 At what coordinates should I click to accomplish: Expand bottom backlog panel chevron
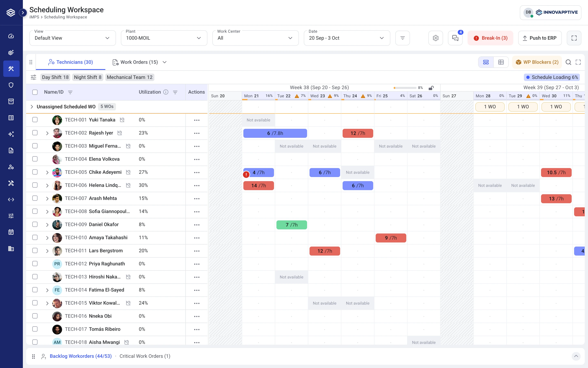576,356
